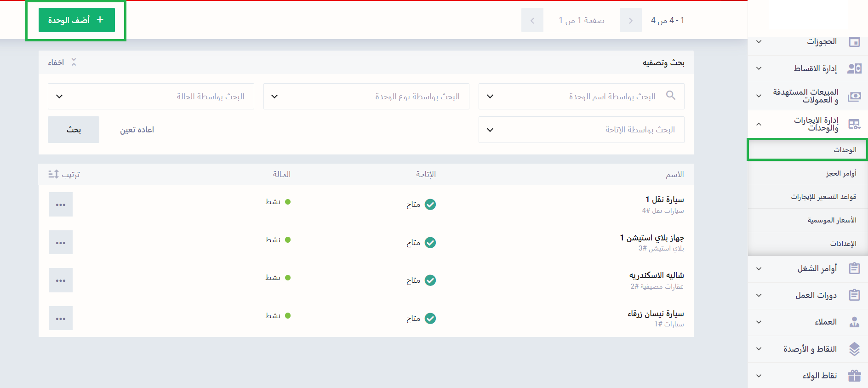The height and width of the screenshot is (388, 868).
Task: Open actions menu for شاليه الاسكندريه
Action: [61, 280]
